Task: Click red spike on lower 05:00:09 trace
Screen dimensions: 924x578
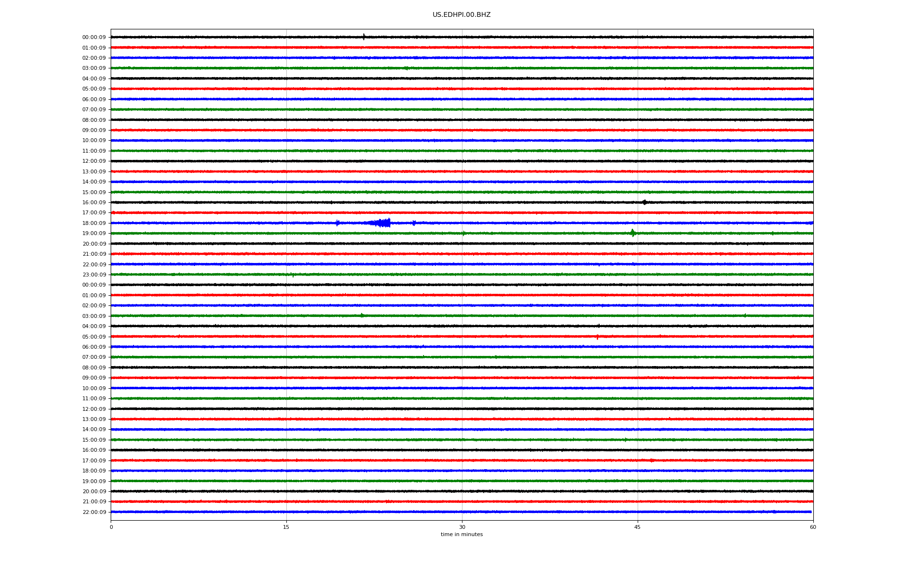Action: [597, 337]
